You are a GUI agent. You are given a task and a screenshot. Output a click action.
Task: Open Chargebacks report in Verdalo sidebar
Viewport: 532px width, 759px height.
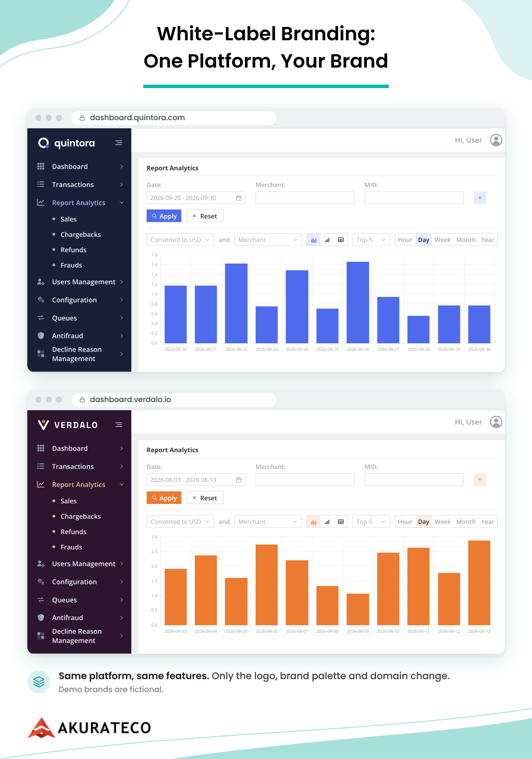point(80,516)
